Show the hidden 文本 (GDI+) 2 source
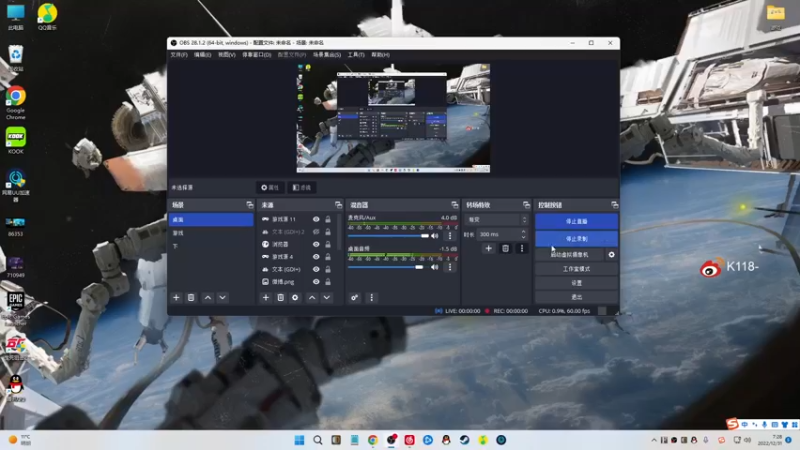Image resolution: width=800 pixels, height=450 pixels. pyautogui.click(x=316, y=232)
